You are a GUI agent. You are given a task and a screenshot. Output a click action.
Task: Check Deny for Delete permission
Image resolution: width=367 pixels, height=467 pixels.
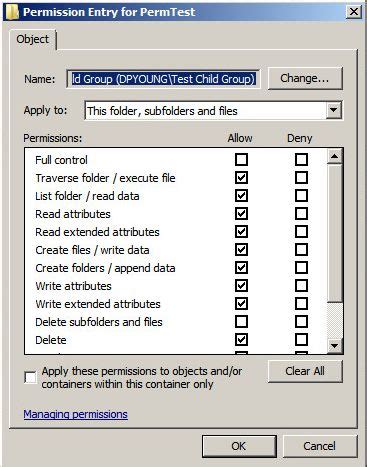(x=301, y=340)
